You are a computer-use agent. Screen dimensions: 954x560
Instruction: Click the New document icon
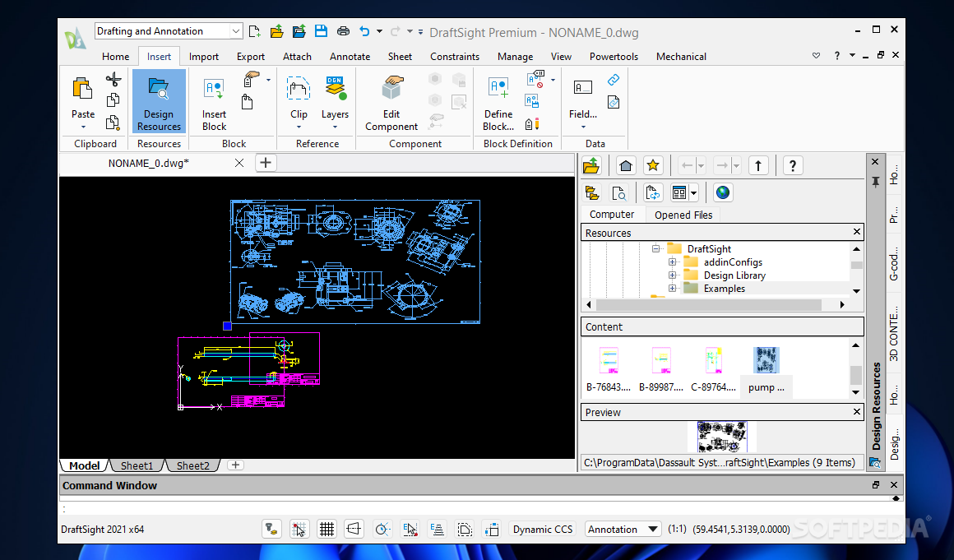pyautogui.click(x=254, y=31)
